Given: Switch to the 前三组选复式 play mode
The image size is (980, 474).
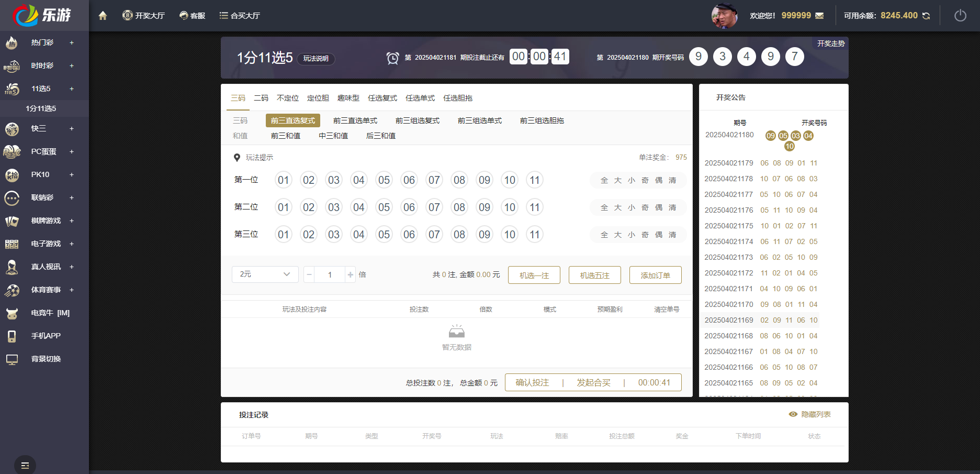Looking at the screenshot, I should point(418,120).
